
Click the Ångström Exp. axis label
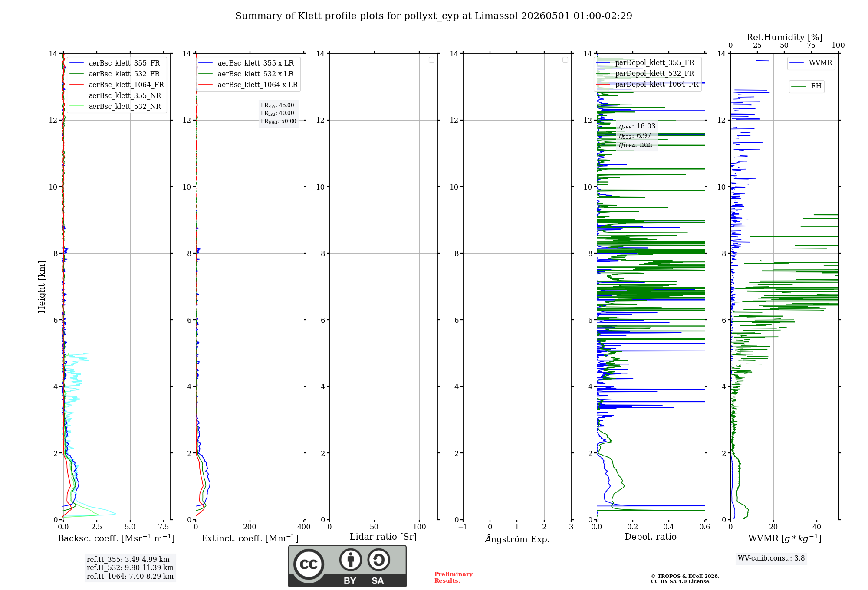517,539
